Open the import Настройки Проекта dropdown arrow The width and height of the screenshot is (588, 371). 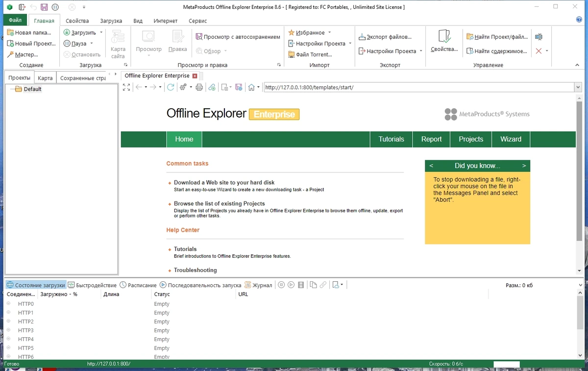pos(350,44)
